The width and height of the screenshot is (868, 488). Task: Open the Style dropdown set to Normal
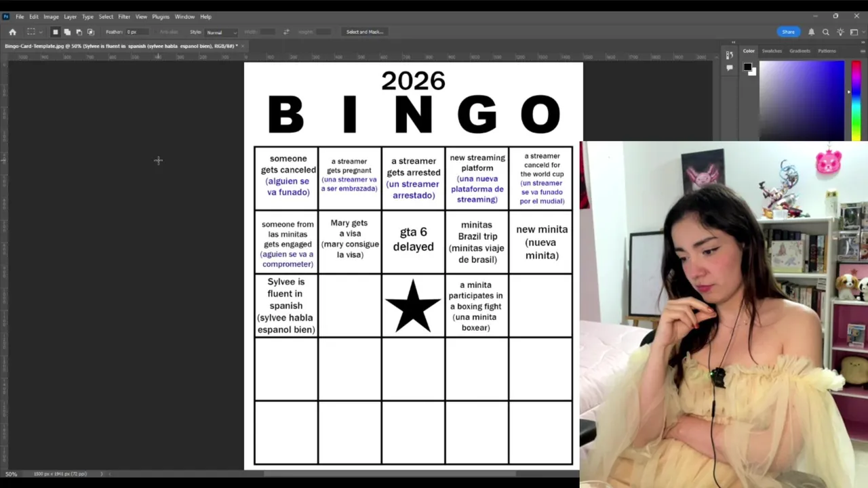click(x=221, y=32)
